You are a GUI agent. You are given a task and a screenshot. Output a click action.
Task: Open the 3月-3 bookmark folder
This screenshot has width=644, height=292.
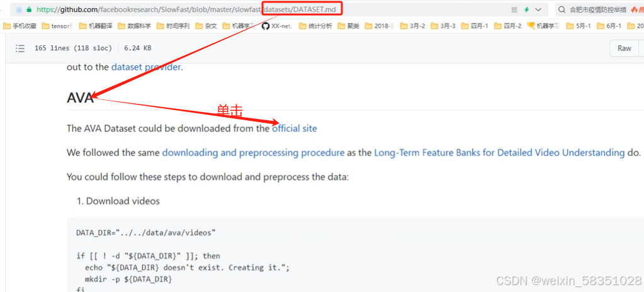coord(443,26)
